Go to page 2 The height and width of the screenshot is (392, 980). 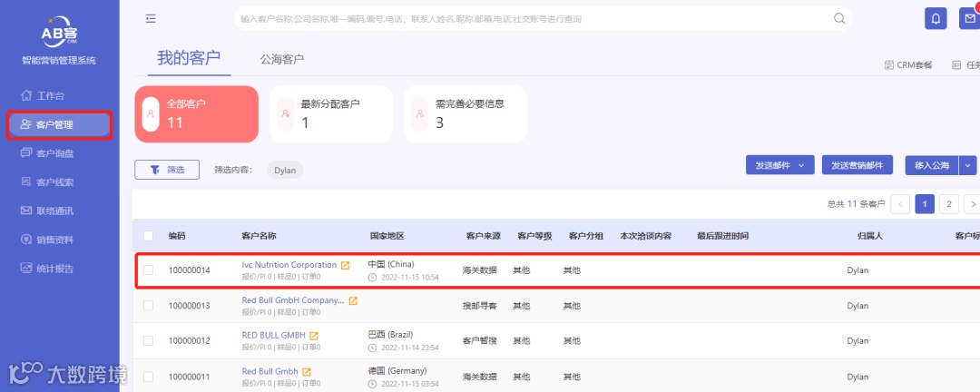tap(949, 204)
